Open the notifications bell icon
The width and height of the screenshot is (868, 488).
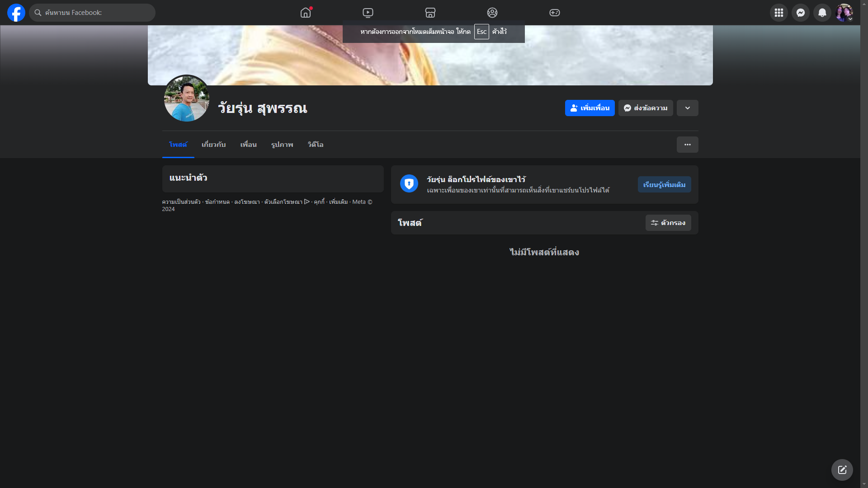822,13
